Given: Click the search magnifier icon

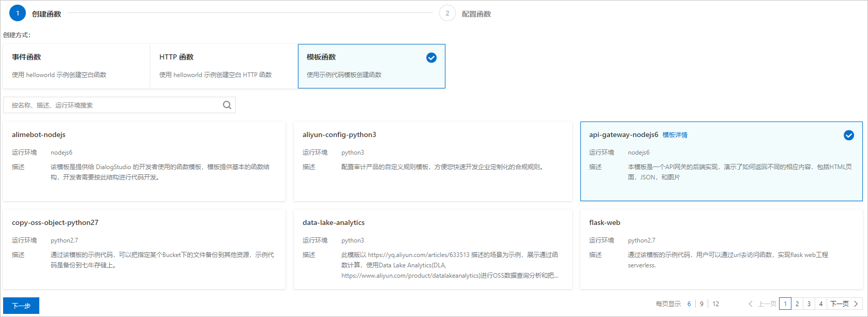Looking at the screenshot, I should coord(227,105).
